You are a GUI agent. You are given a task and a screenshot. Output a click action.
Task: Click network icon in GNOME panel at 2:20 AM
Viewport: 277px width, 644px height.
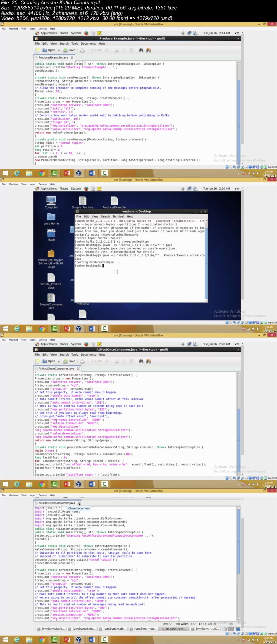tap(189, 189)
